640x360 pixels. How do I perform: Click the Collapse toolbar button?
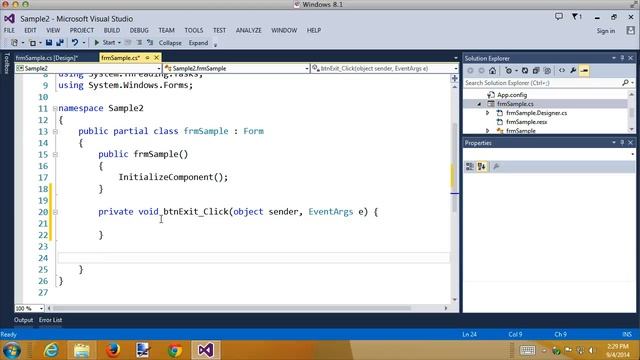[170, 43]
